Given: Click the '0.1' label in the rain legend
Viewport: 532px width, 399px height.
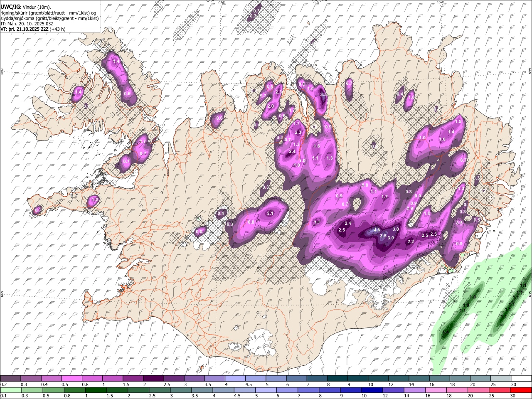Looking at the screenshot, I should click(3, 396).
